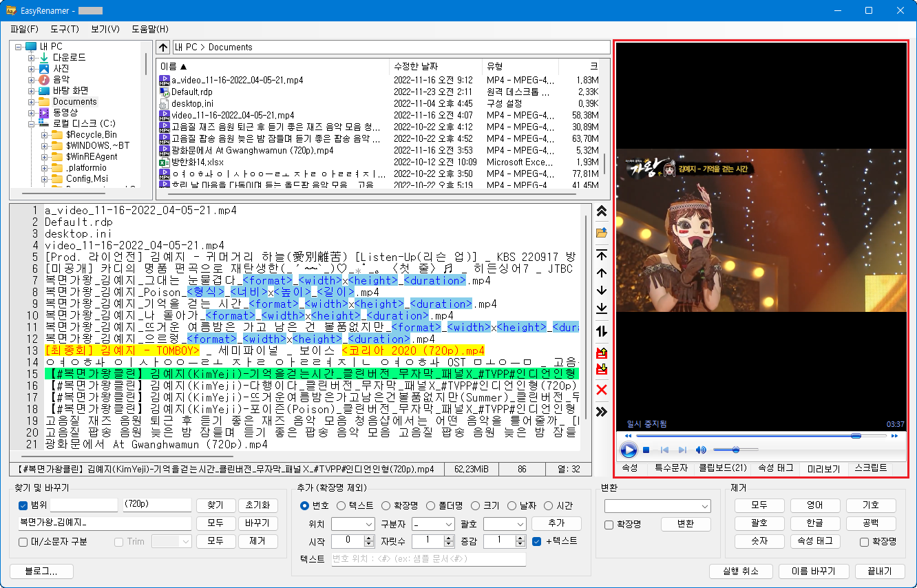Image resolution: width=917 pixels, height=588 pixels.
Task: Open the 괄호 dropdown
Action: 505,524
